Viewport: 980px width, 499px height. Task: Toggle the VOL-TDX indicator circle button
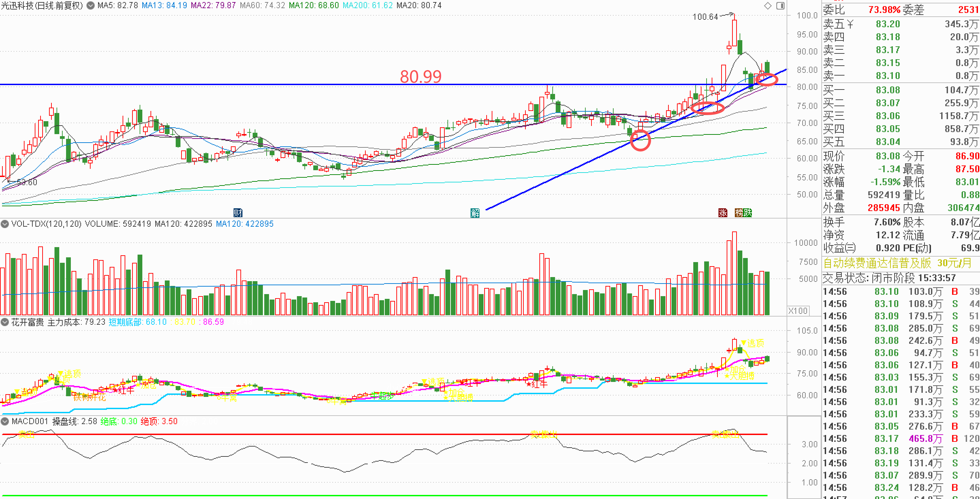pos(5,224)
